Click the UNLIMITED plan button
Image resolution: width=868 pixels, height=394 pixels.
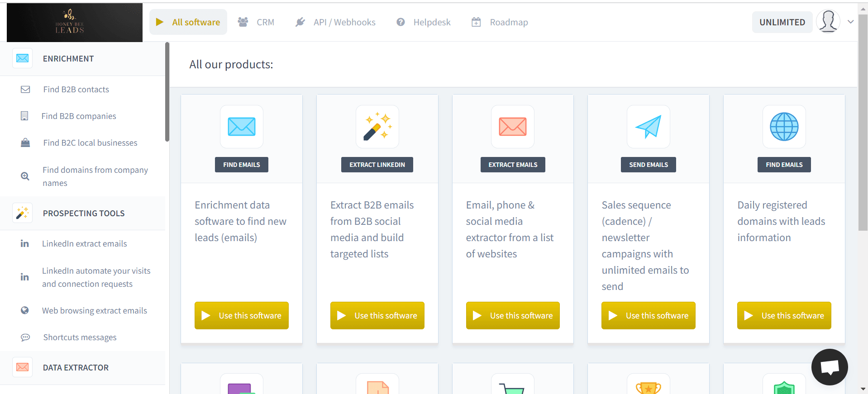click(x=782, y=22)
